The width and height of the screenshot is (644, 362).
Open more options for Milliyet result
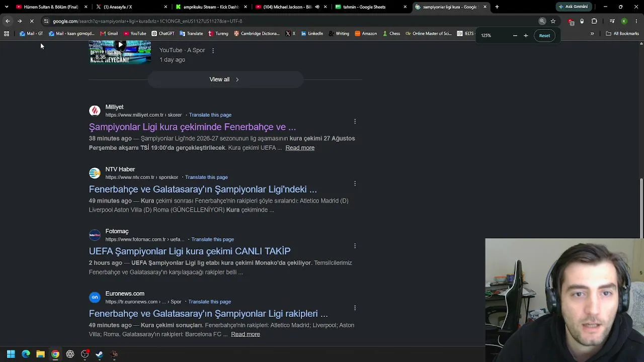coord(355,121)
